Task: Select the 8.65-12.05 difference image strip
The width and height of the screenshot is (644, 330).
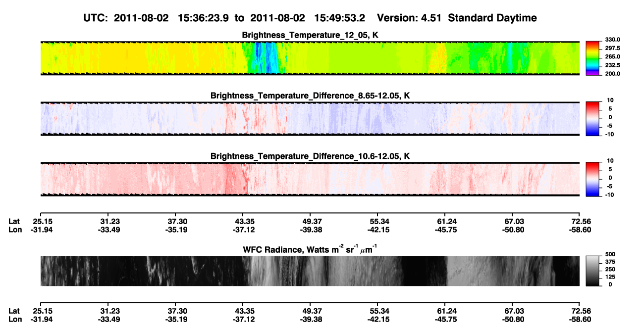Action: (310, 119)
